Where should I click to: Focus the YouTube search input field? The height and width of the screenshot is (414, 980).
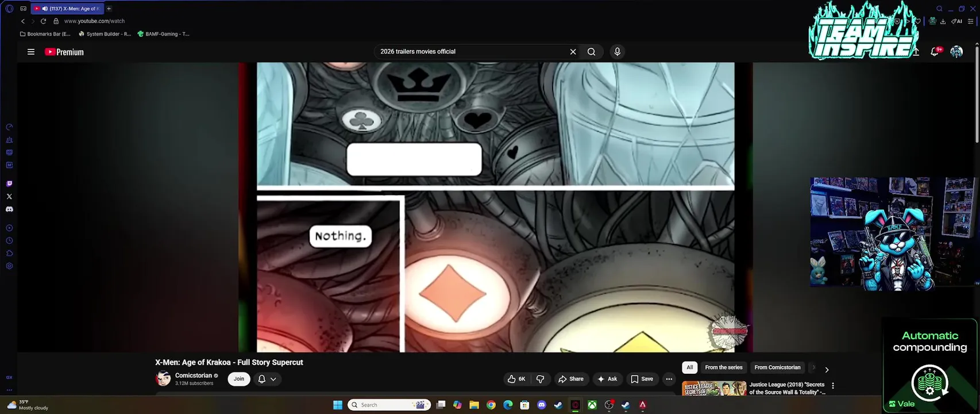[x=471, y=52]
